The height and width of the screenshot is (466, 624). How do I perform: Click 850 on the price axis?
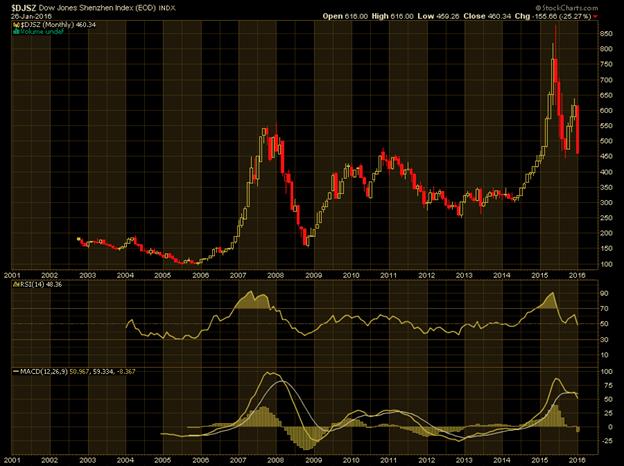point(607,34)
